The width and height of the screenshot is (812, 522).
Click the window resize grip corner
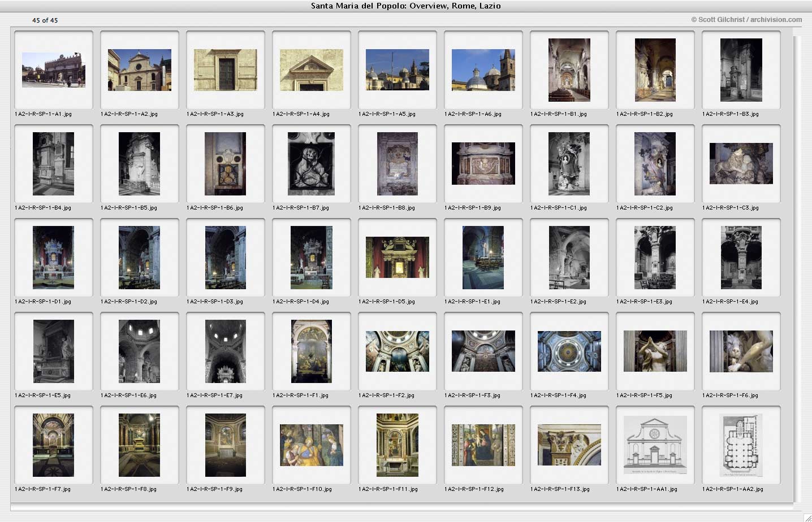point(807,517)
